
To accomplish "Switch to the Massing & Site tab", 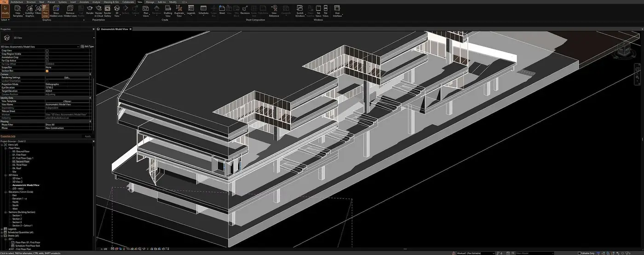I will (x=111, y=2).
